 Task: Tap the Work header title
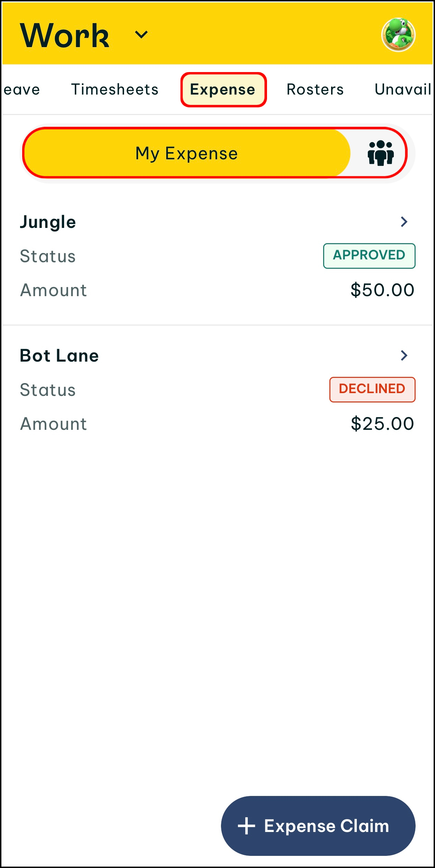point(65,35)
